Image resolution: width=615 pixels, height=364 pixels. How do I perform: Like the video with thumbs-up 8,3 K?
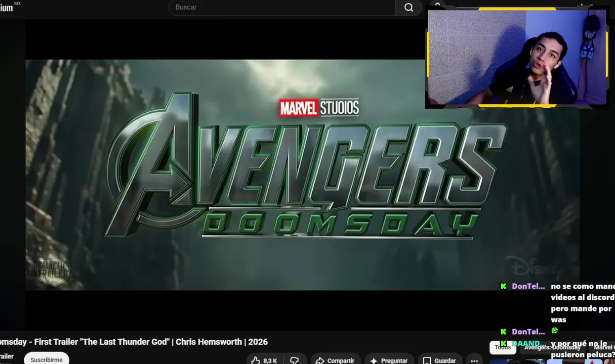tap(264, 360)
